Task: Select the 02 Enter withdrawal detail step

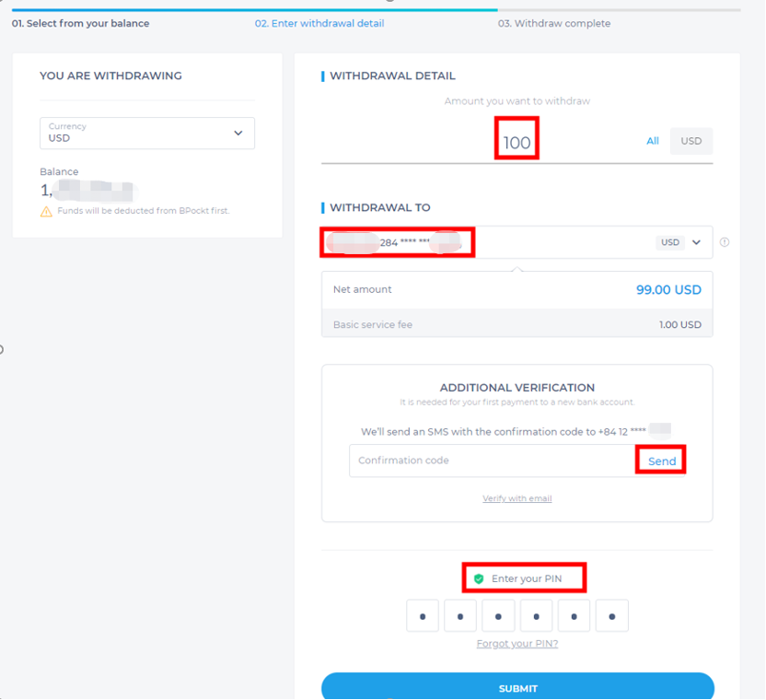Action: 319,23
